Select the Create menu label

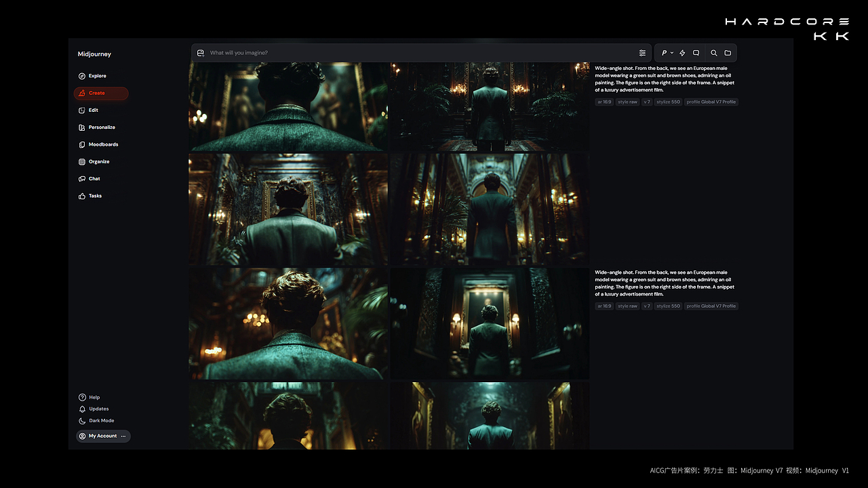(x=97, y=93)
